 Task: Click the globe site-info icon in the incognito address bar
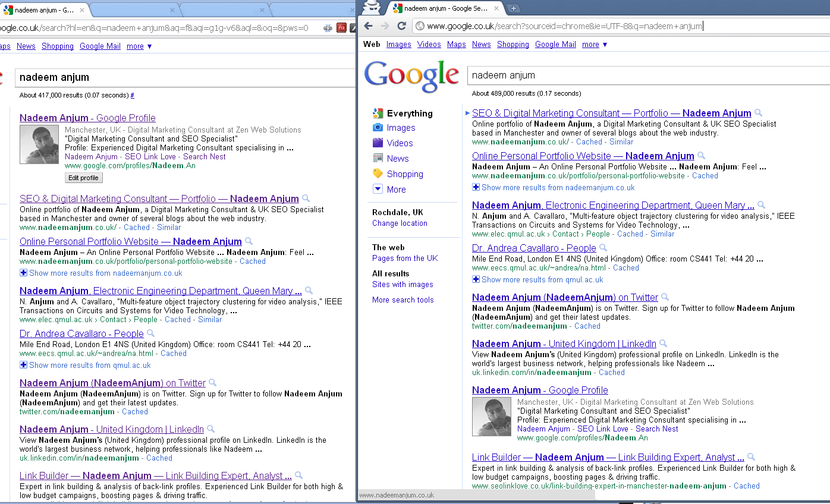tap(420, 26)
